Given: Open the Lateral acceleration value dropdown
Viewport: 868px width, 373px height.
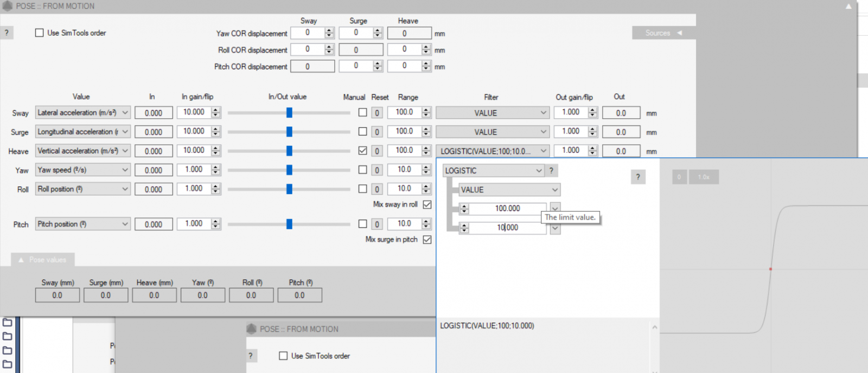Looking at the screenshot, I should [x=83, y=112].
